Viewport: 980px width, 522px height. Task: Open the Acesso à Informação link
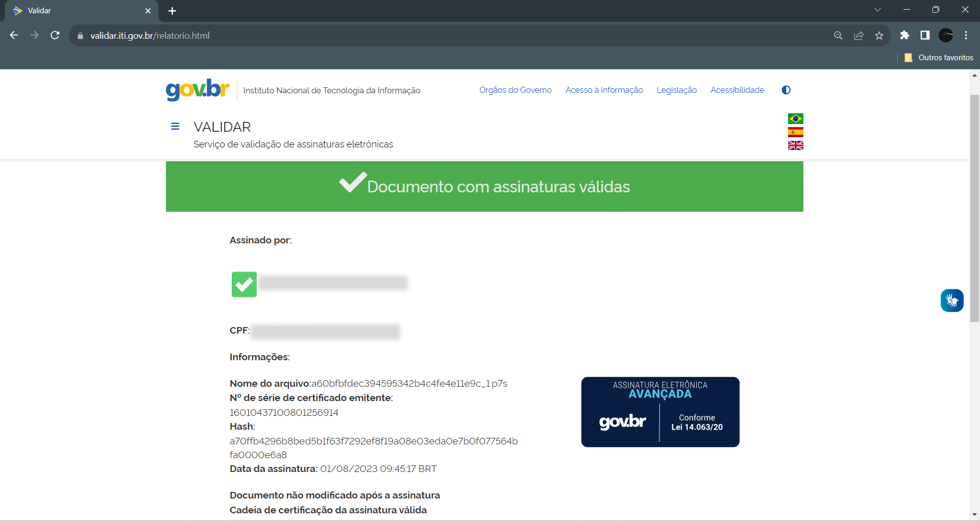tap(604, 90)
